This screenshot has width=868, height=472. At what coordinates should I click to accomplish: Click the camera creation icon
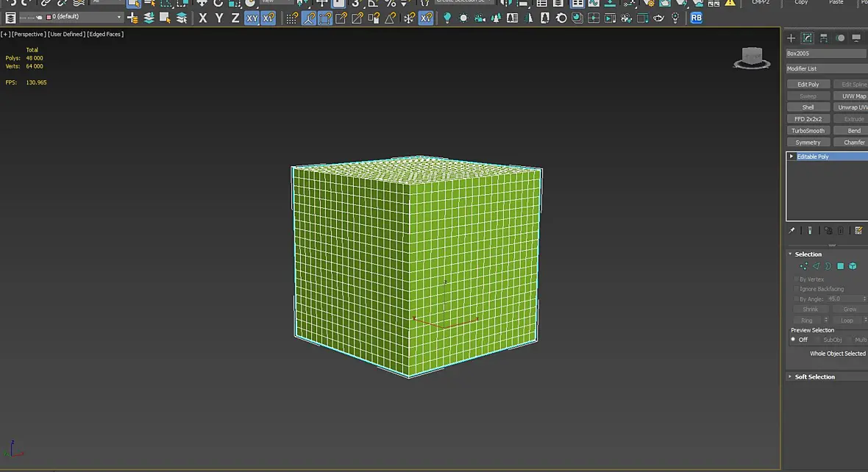(480, 18)
